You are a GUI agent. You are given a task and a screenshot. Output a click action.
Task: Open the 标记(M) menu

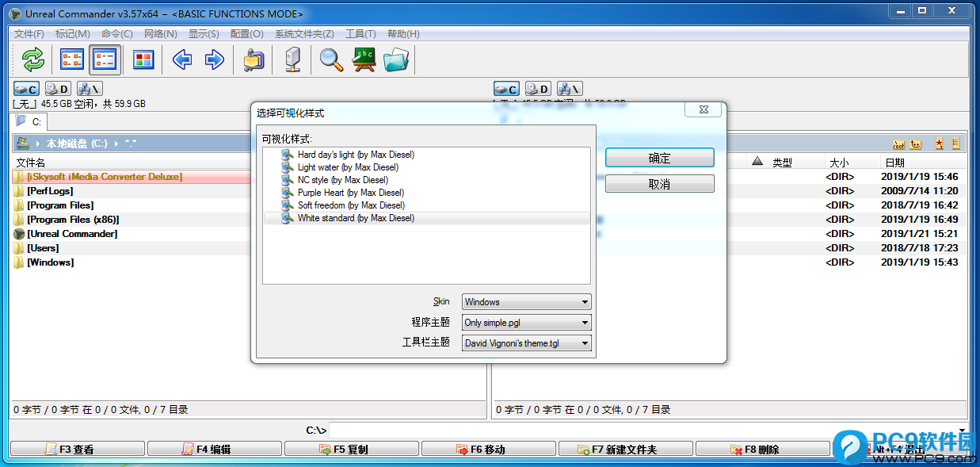pyautogui.click(x=73, y=33)
